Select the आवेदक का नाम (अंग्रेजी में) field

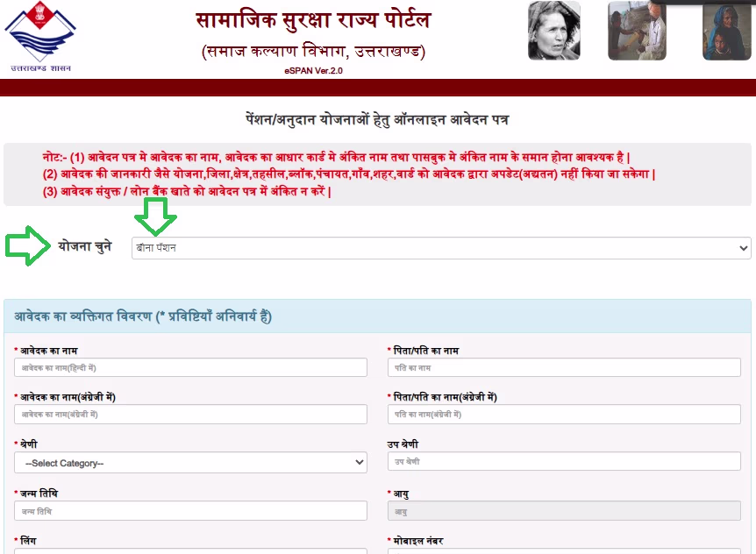point(190,415)
